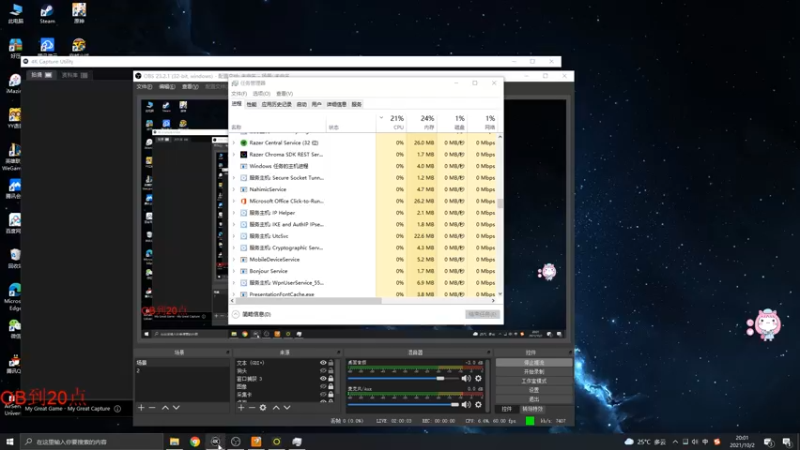Viewport: 800px width, 450px height.
Task: Open the Windows Start menu
Action: pos(10,441)
